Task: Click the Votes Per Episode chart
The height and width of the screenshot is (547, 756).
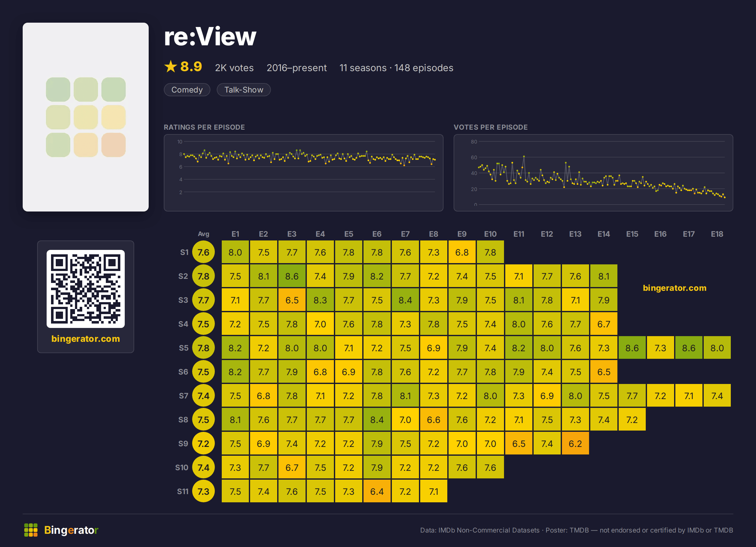Action: coord(593,172)
